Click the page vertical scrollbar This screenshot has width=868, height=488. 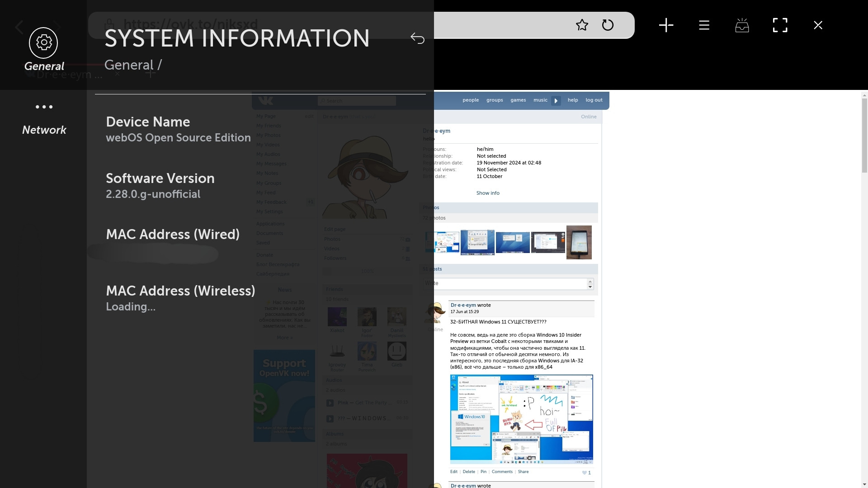(x=864, y=136)
